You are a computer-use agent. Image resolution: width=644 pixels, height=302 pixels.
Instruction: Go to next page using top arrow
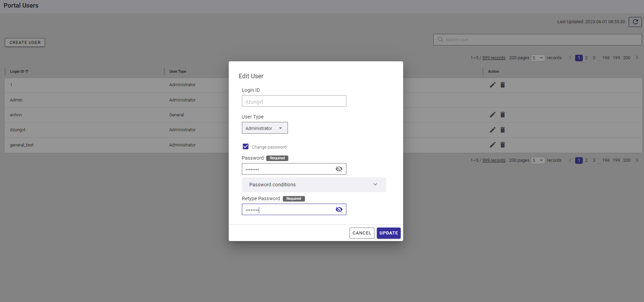click(637, 58)
